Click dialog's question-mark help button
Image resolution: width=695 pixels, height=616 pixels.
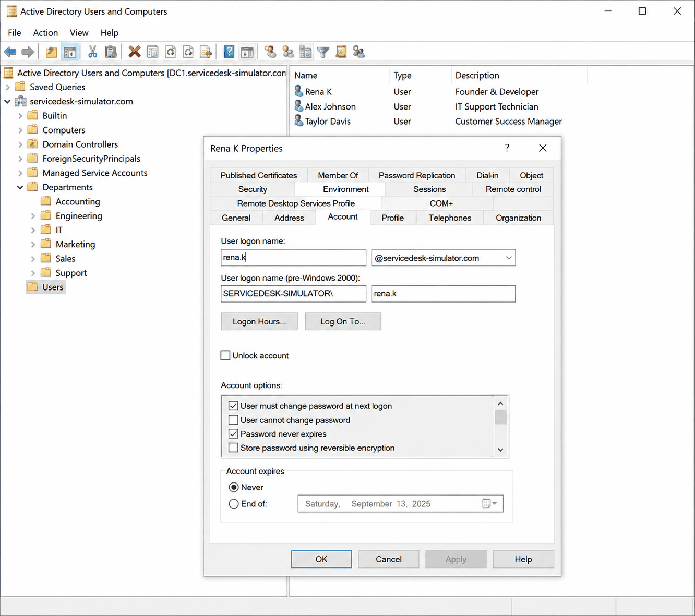[x=507, y=148]
